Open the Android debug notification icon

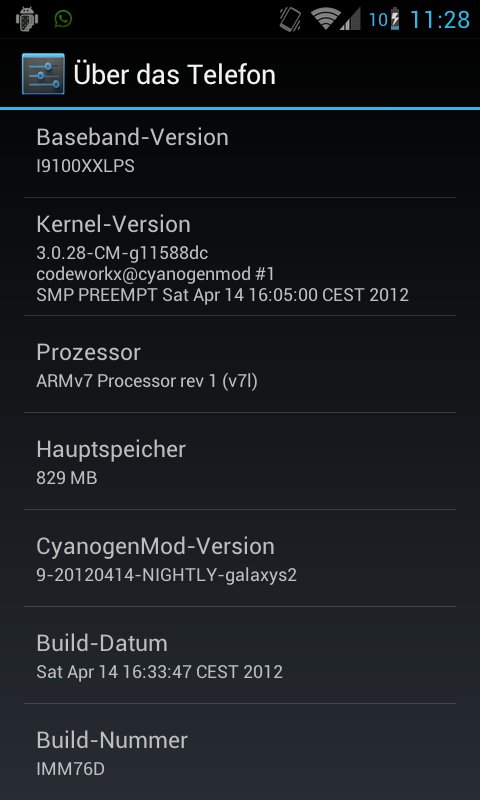tap(27, 19)
